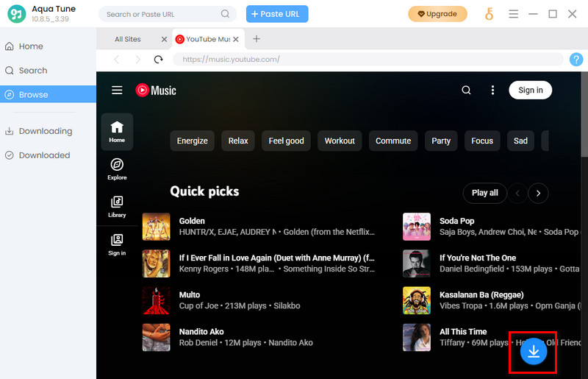This screenshot has height=379, width=588.
Task: Click the Multo album thumbnail
Action: pyautogui.click(x=157, y=300)
